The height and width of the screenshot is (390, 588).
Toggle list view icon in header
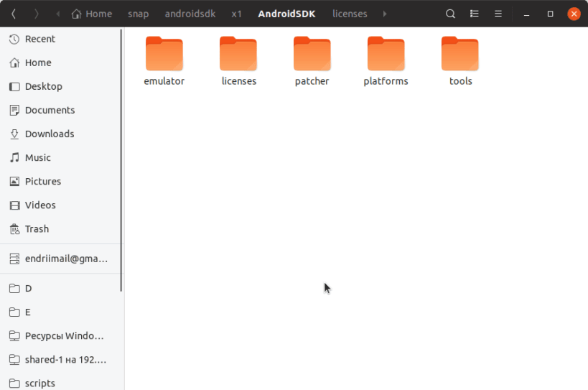point(475,14)
